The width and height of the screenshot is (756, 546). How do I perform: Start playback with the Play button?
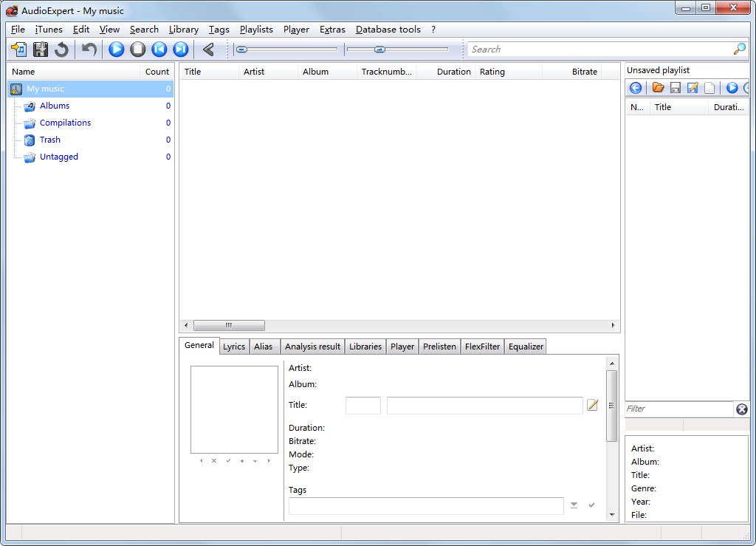pos(116,49)
